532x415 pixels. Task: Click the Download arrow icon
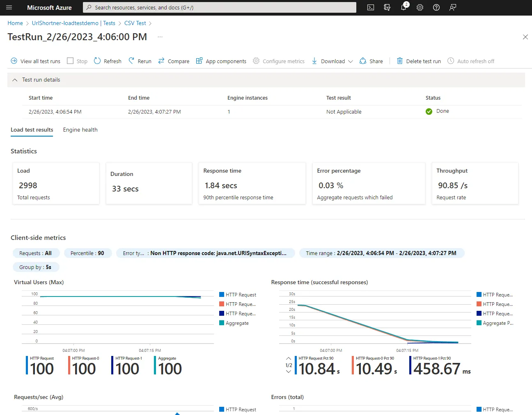(314, 61)
